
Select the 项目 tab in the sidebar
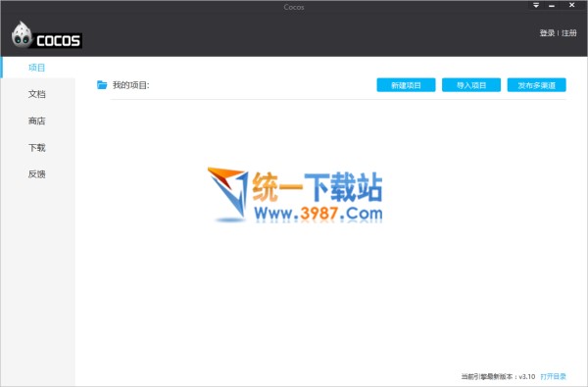[37, 68]
